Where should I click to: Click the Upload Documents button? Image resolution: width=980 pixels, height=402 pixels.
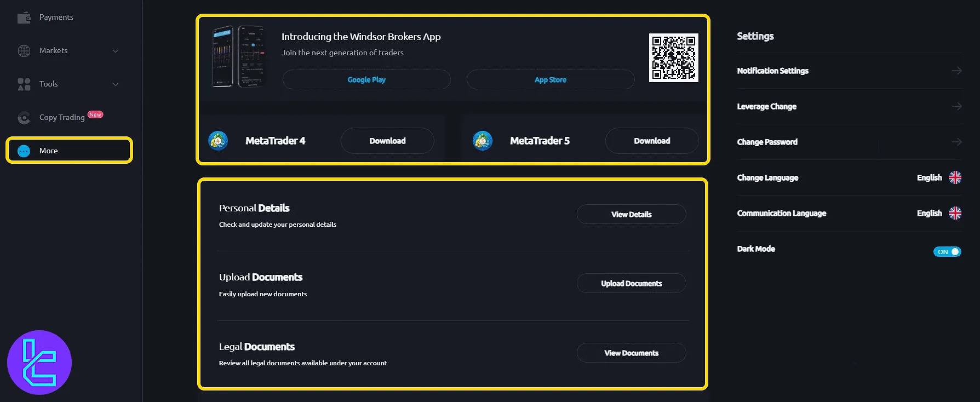[632, 283]
